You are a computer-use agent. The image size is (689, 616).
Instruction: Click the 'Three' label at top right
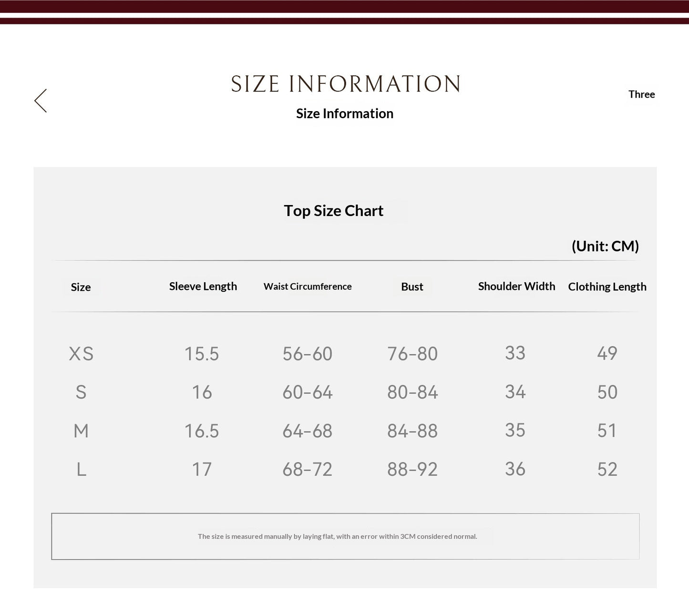pos(641,94)
